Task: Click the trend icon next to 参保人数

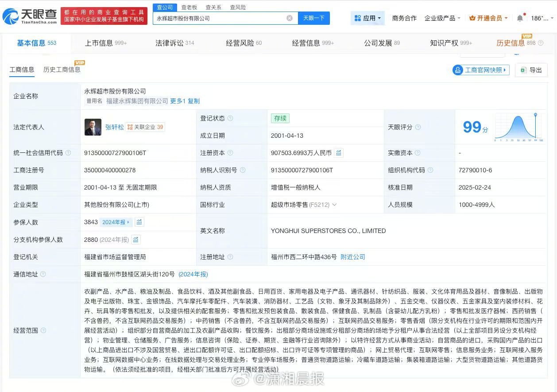Action: (139, 222)
